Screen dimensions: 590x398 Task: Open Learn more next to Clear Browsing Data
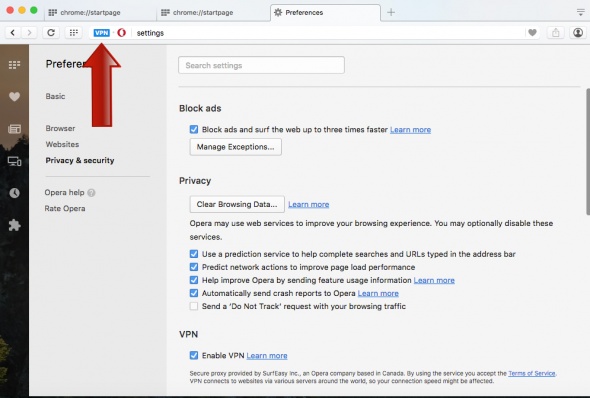coord(309,205)
